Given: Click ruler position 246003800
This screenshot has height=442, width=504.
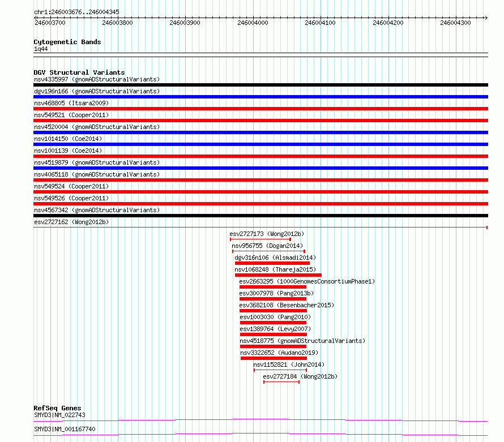Looking at the screenshot, I should (x=117, y=23).
